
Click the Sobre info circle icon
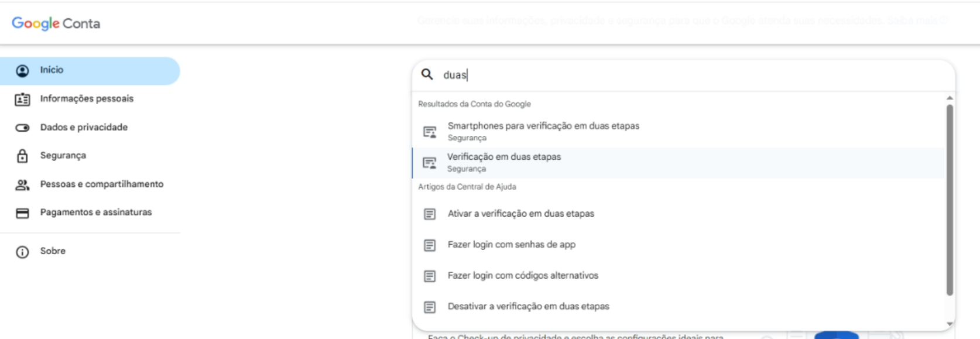22,252
